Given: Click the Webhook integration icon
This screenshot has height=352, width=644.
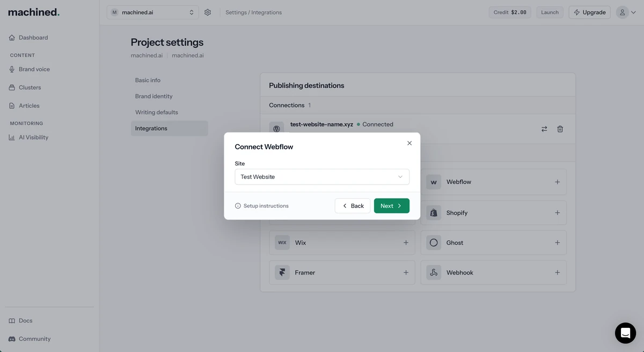Looking at the screenshot, I should [434, 272].
